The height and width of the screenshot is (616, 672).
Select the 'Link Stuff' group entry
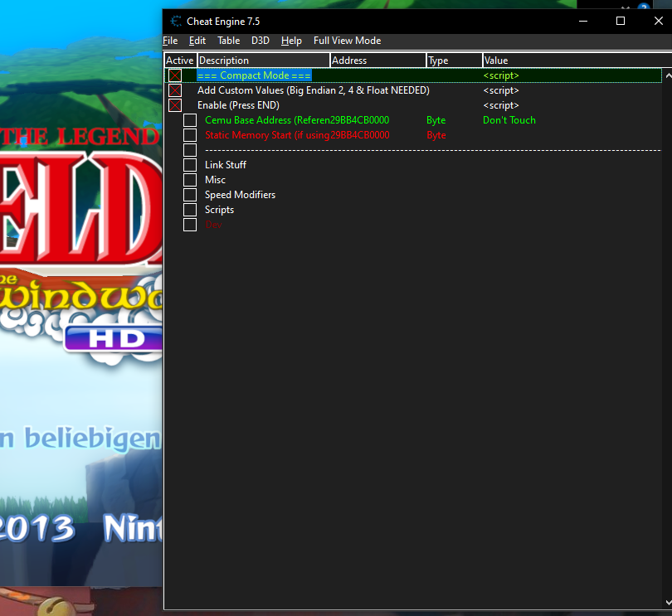[x=226, y=165]
